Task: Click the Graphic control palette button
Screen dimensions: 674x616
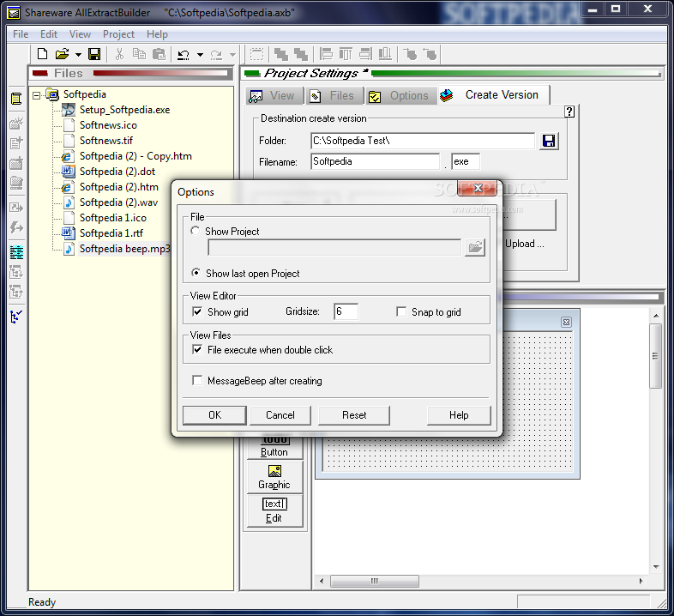Action: coord(274,477)
